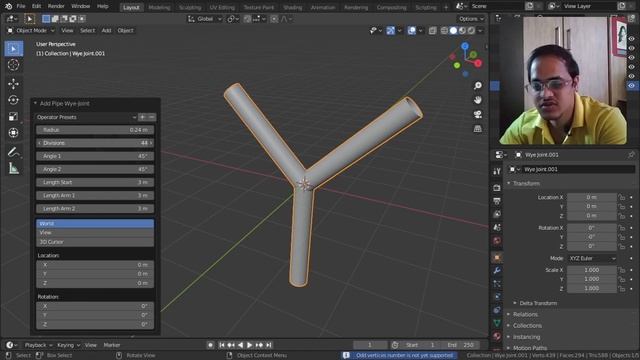Viewport: 640px width, 360px height.
Task: Adjust the Divisions slider field
Action: [x=95, y=143]
